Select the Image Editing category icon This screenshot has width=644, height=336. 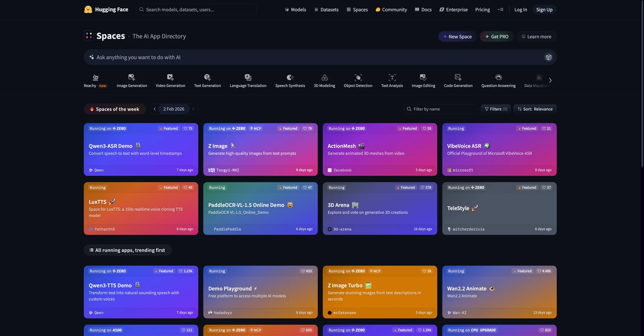click(x=423, y=77)
